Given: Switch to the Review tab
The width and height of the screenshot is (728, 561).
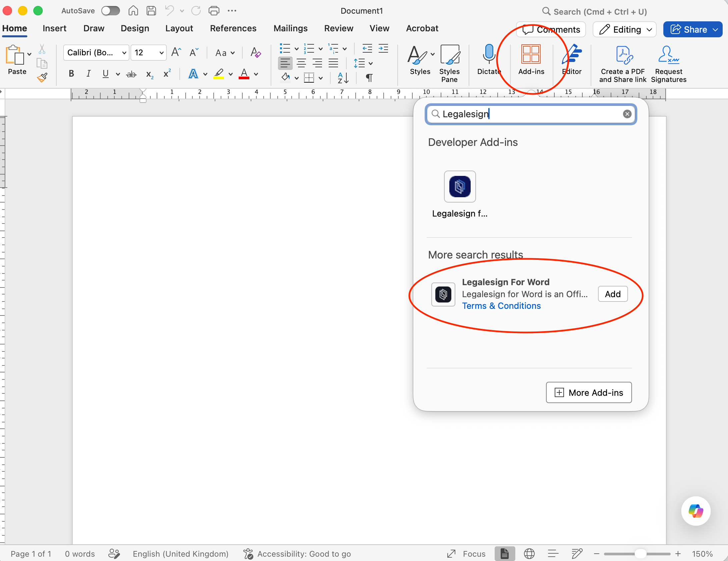Looking at the screenshot, I should coord(339,28).
